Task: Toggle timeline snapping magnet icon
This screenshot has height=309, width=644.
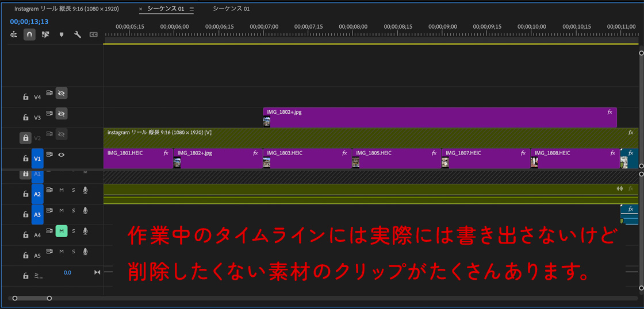Action: (x=29, y=34)
